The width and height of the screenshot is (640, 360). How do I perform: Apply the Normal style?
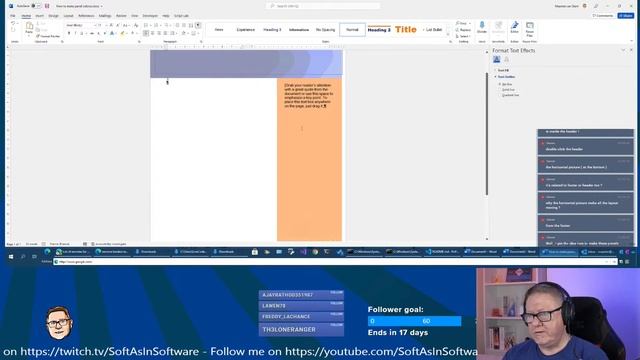352,30
